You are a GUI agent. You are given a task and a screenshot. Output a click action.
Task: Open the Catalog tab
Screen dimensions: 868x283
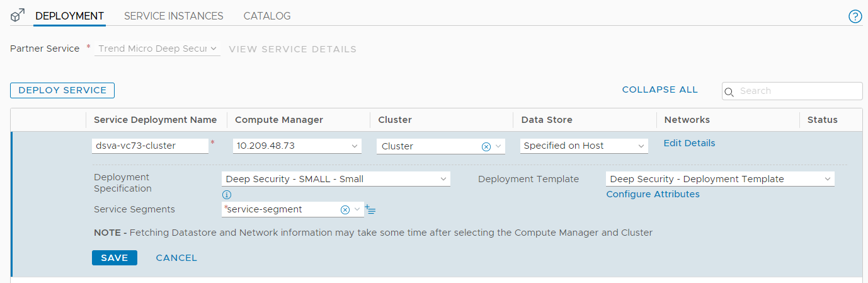point(267,16)
